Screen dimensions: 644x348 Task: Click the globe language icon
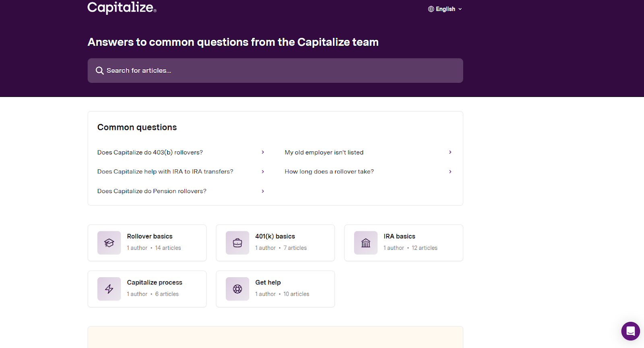click(431, 9)
